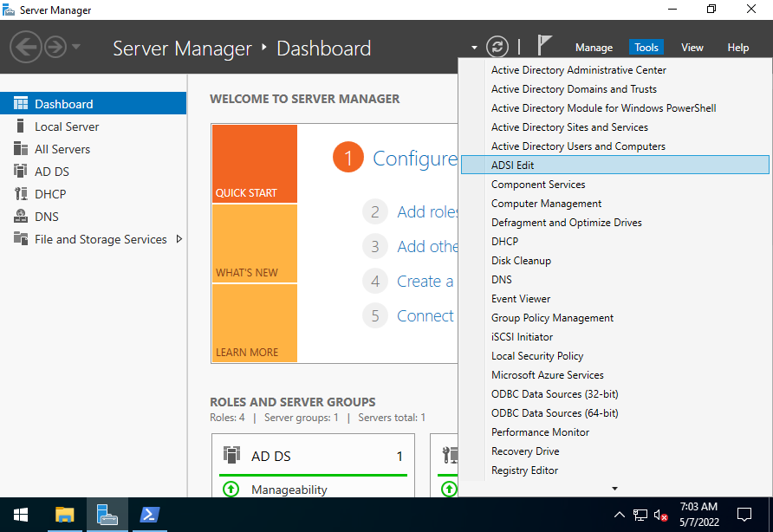Image resolution: width=773 pixels, height=532 pixels.
Task: Select the WHAT'S NEW tile
Action: coord(255,243)
